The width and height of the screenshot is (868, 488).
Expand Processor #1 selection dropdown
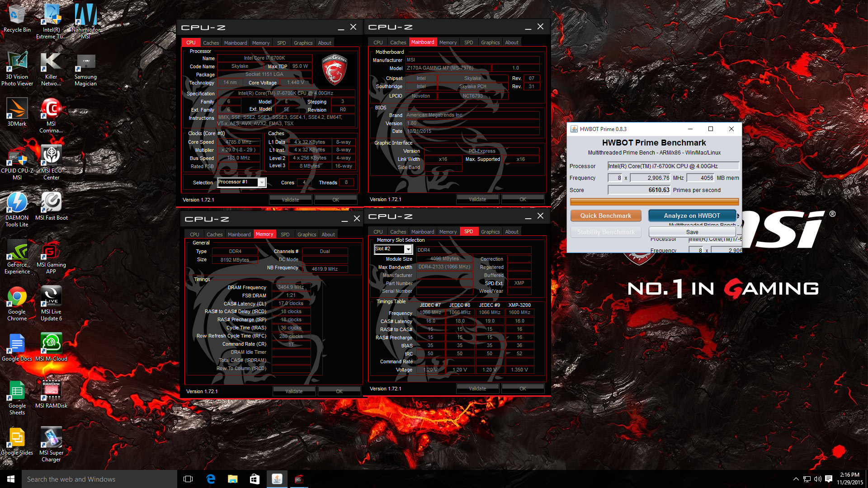pos(261,182)
